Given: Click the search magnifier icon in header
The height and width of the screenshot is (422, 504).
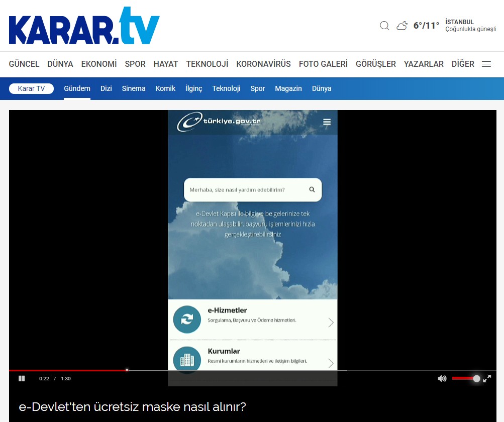Looking at the screenshot, I should coord(384,26).
